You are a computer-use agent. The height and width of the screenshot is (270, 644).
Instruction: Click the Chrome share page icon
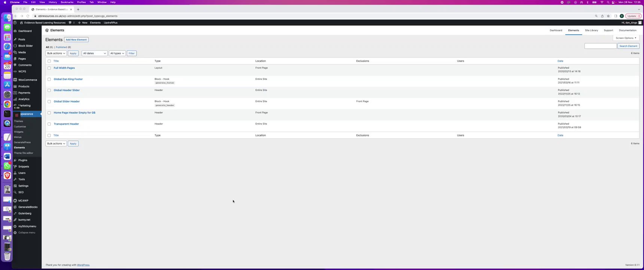602,16
